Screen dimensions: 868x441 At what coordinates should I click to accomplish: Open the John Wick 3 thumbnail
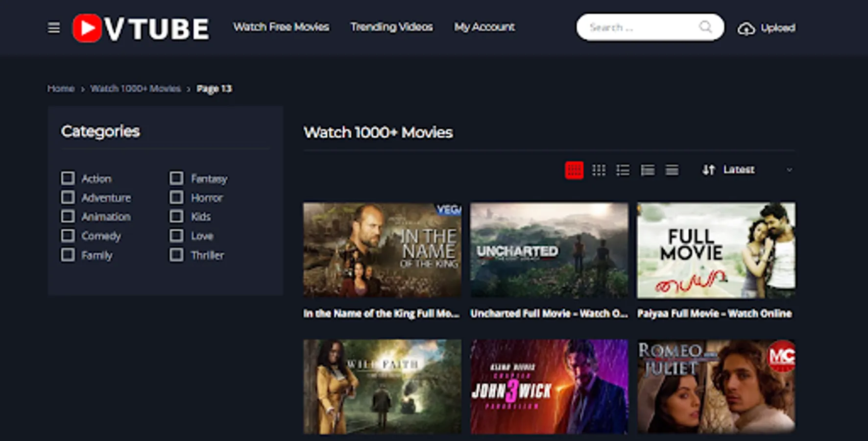tap(549, 387)
